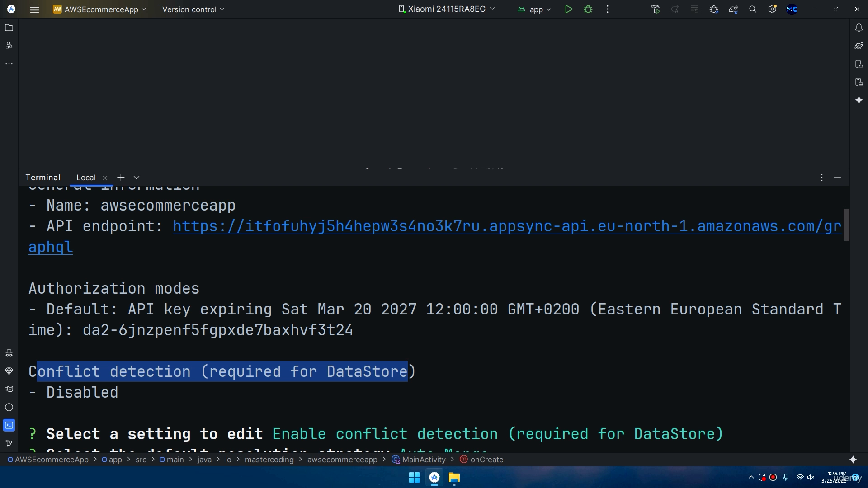Click 'Authorization modes' heading text
This screenshot has height=488, width=868.
pos(114,288)
